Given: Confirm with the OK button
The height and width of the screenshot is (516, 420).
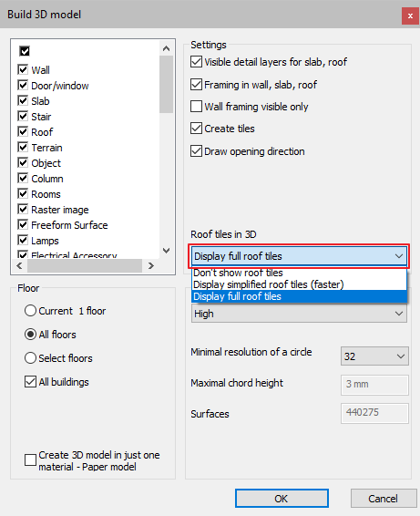Looking at the screenshot, I should 282,499.
